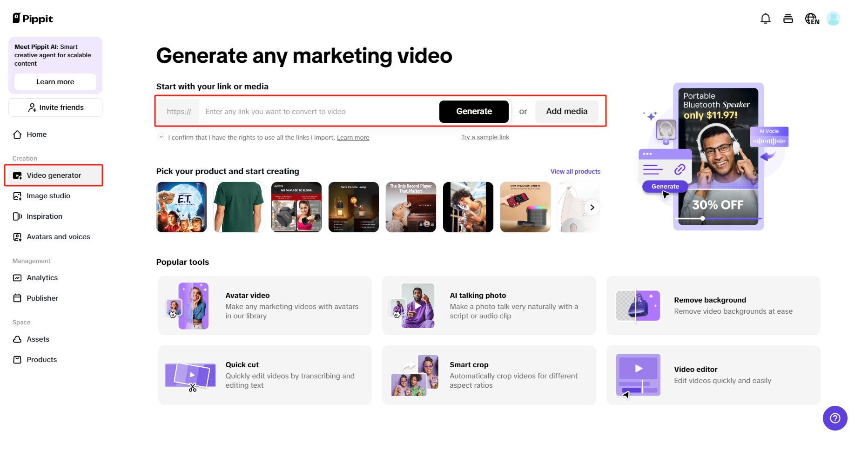Show more products with the carousel arrow
Image resolution: width=868 pixels, height=451 pixels.
tap(592, 207)
